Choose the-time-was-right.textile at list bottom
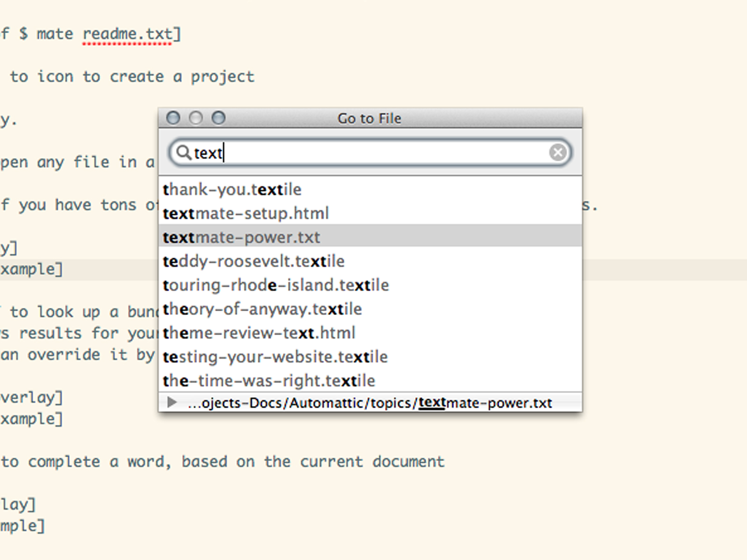This screenshot has width=747, height=560. coord(268,381)
